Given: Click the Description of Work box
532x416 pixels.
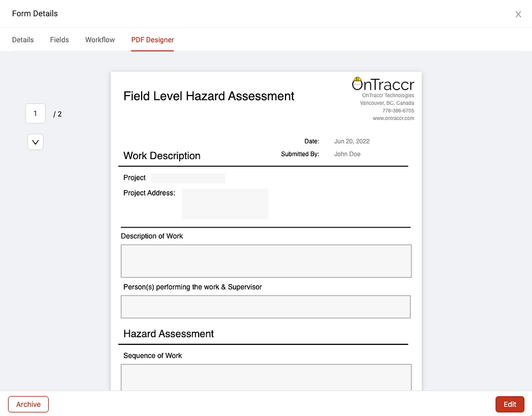Looking at the screenshot, I should (x=266, y=261).
